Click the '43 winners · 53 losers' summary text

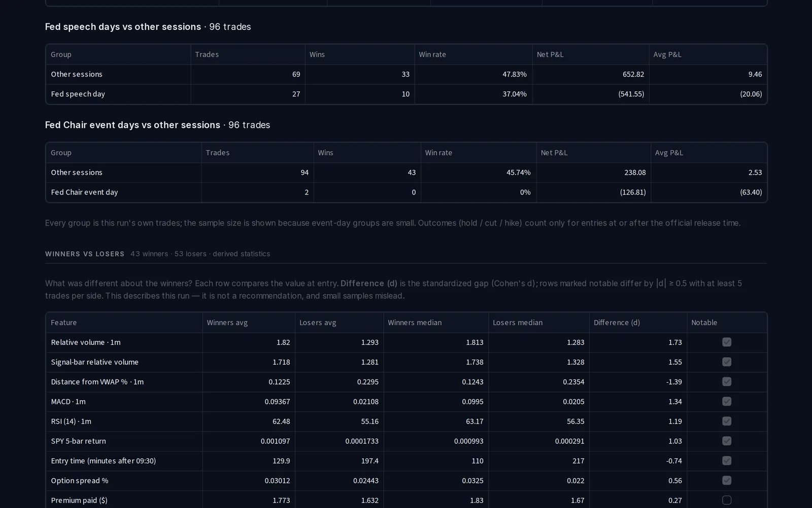(x=168, y=254)
